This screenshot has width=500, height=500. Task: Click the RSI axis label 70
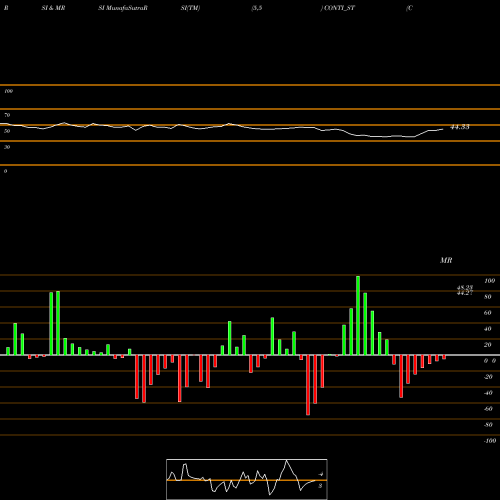7,115
